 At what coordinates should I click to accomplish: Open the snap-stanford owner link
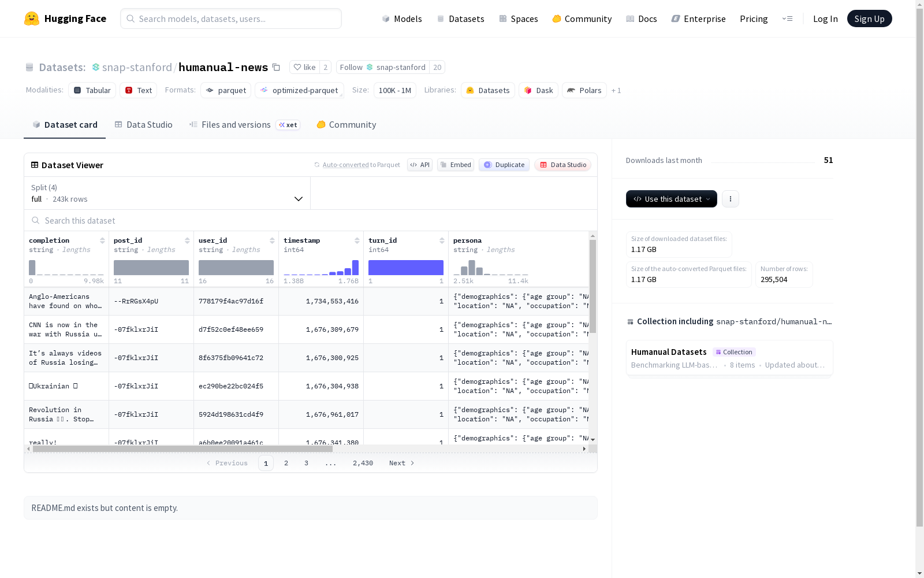click(137, 67)
